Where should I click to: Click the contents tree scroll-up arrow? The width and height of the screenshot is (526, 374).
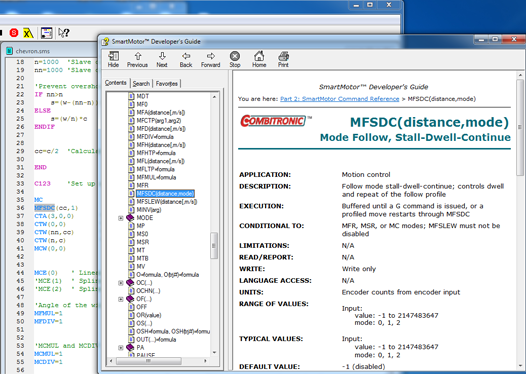pos(214,97)
